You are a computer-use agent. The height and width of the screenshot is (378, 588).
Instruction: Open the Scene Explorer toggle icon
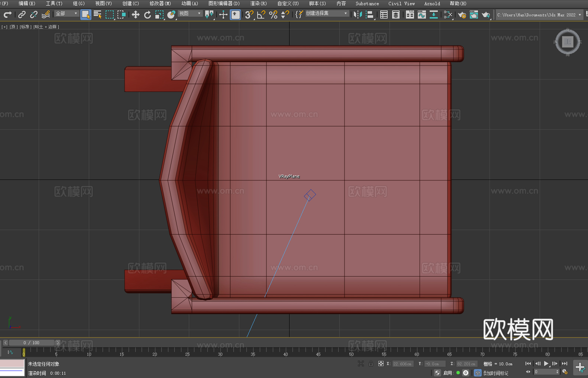(x=384, y=14)
